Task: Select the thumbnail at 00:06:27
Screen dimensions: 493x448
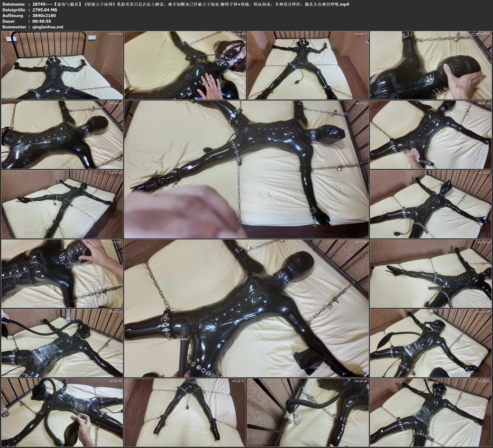Action: coord(308,65)
